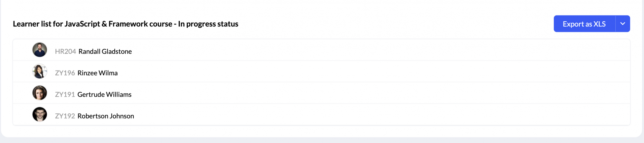Click Rinzee Wilma's avatar picture

[x=40, y=71]
